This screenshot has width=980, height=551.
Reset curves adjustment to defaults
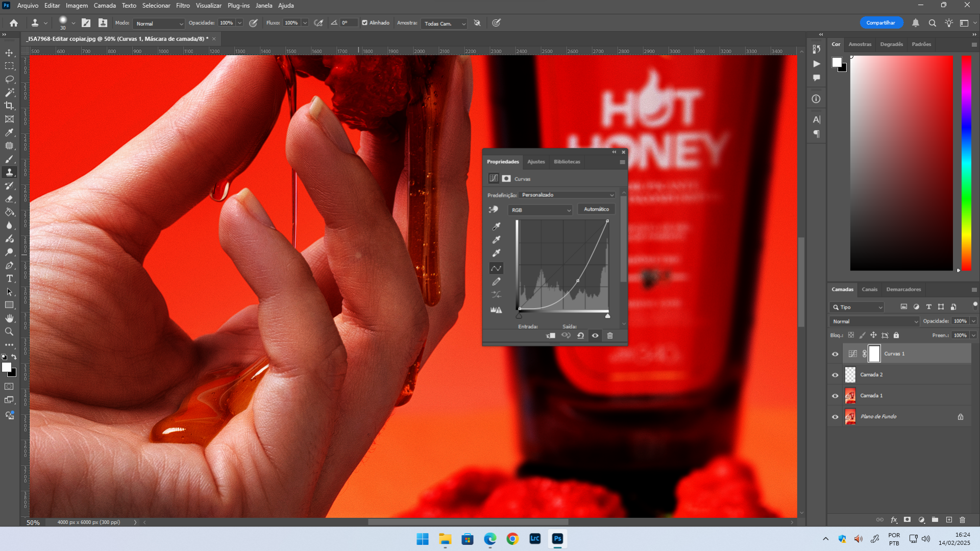(580, 336)
